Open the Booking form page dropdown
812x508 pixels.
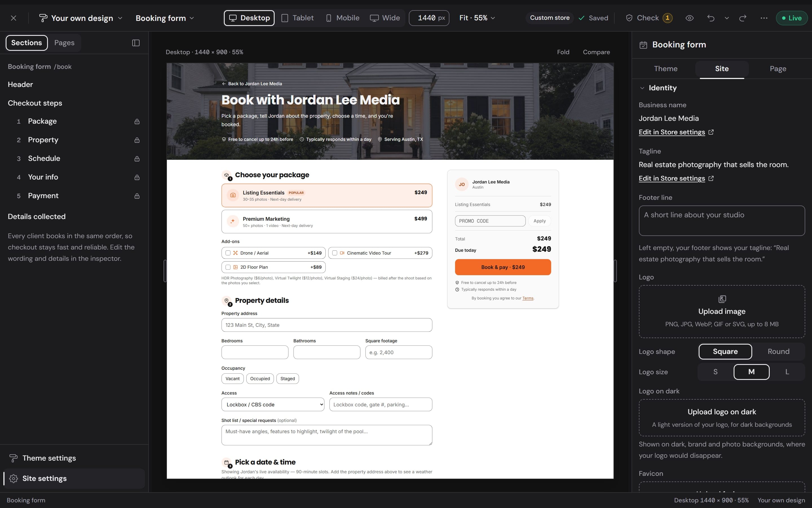pos(165,18)
